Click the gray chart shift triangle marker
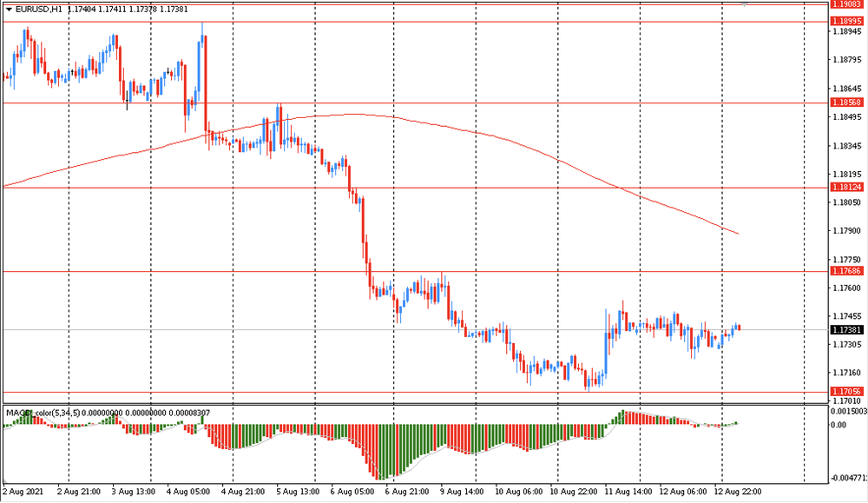This screenshot has height=503, width=868. [745, 3]
